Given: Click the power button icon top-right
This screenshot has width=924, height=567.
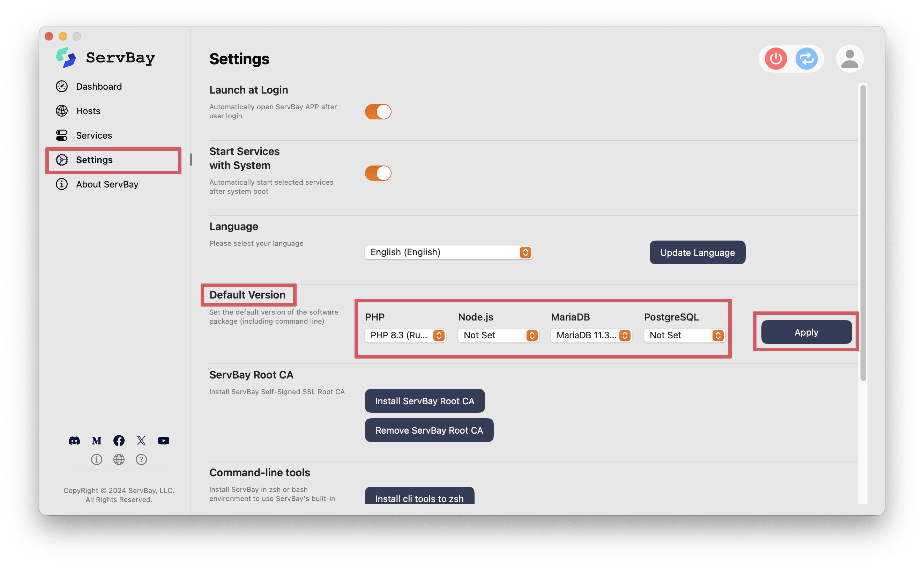Looking at the screenshot, I should coord(775,59).
